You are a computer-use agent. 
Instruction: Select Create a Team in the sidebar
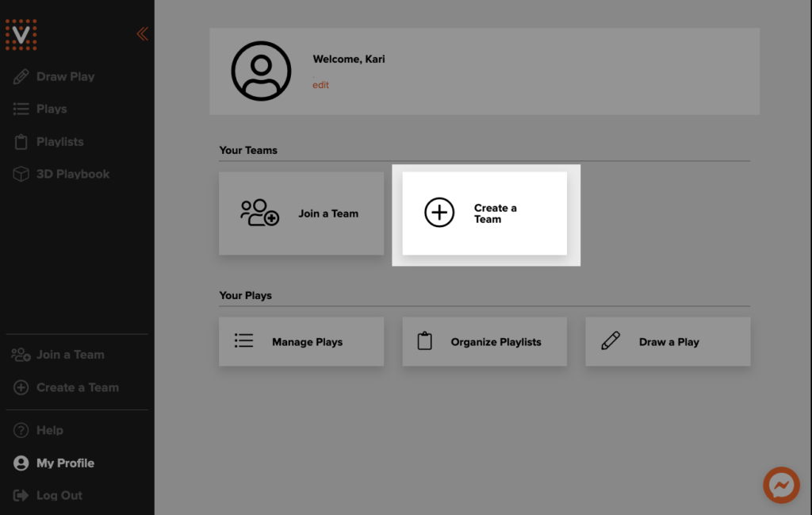pos(78,387)
